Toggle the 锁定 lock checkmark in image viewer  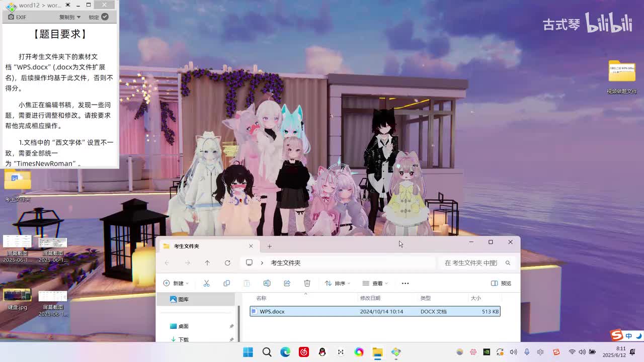[x=105, y=17]
